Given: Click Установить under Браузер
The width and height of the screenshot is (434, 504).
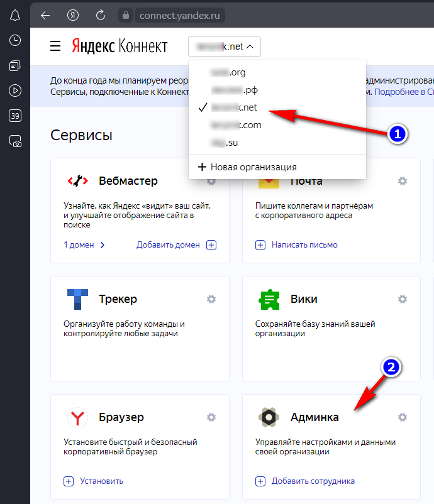Looking at the screenshot, I should (101, 481).
